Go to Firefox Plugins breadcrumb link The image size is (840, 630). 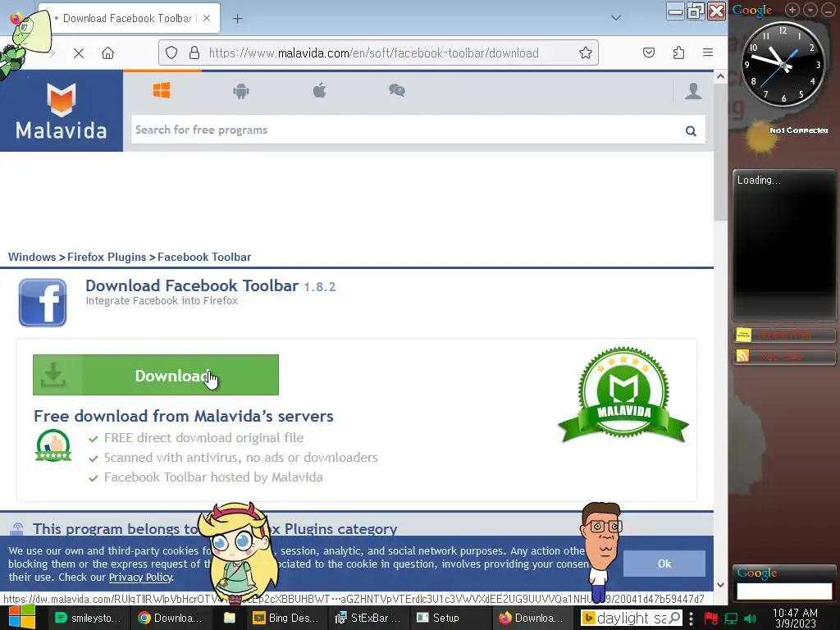click(x=107, y=257)
